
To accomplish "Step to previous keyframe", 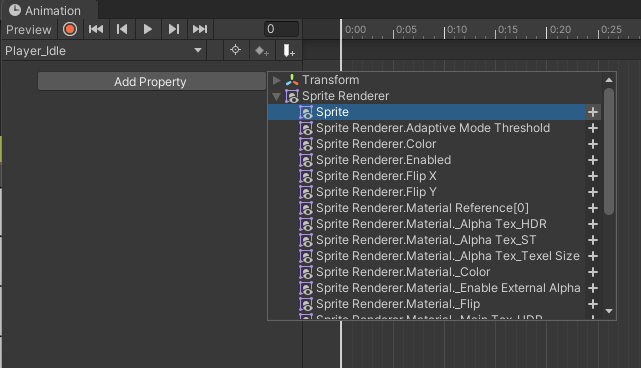I will 122,29.
